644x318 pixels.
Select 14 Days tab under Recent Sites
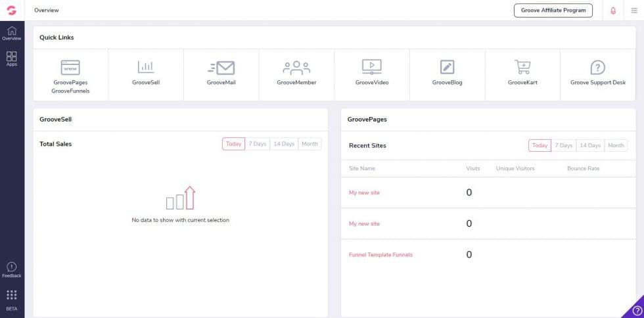point(590,145)
